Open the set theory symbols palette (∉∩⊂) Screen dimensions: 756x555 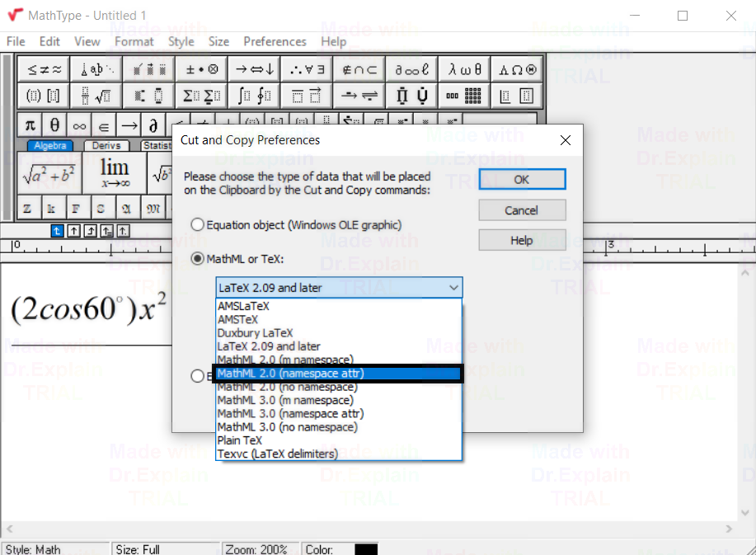click(359, 69)
